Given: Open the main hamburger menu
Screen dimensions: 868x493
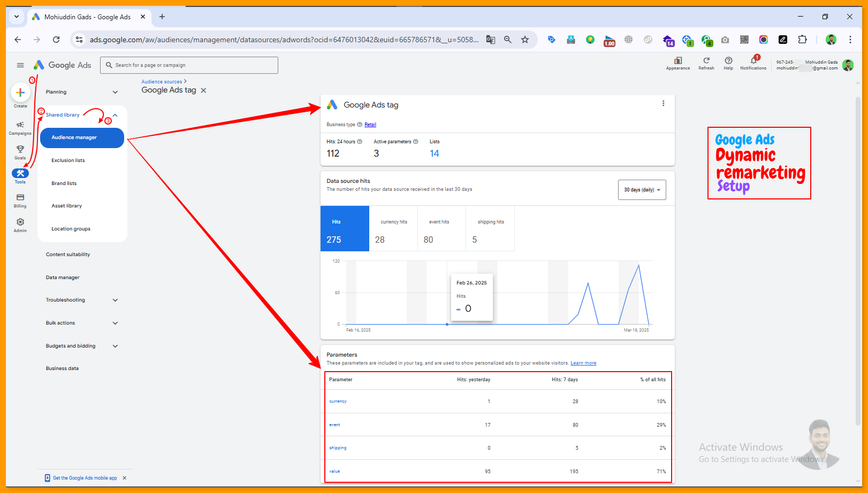Looking at the screenshot, I should (x=20, y=65).
